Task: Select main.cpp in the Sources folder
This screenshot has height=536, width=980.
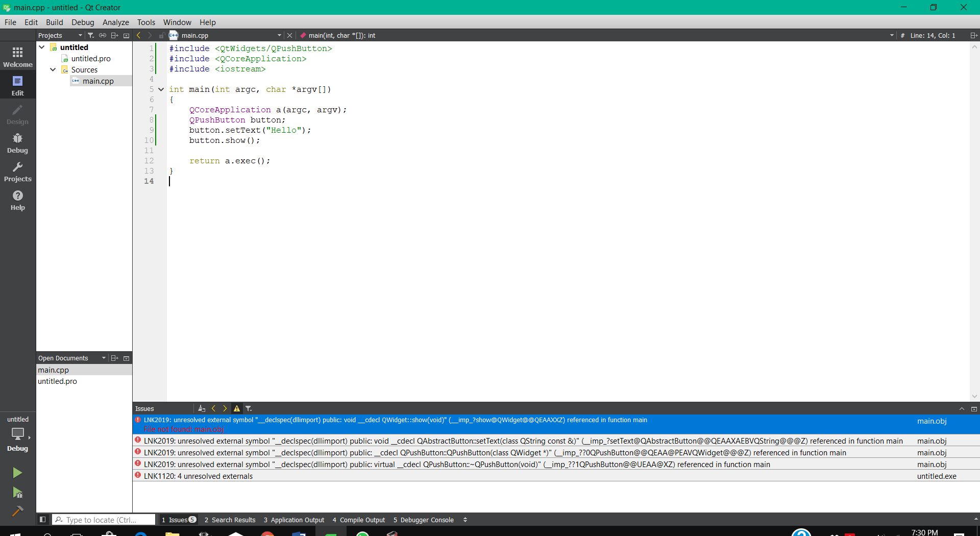Action: (x=98, y=81)
